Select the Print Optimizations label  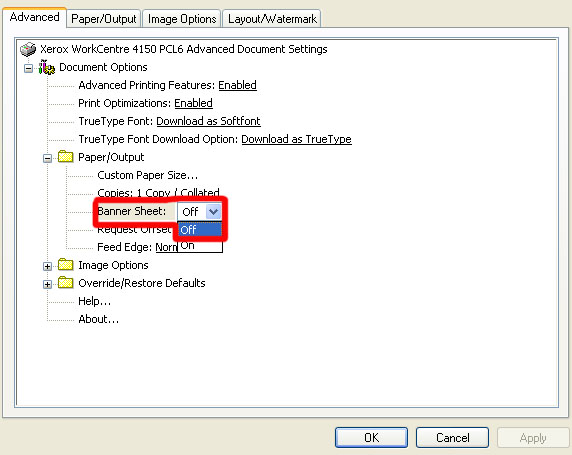tap(124, 103)
